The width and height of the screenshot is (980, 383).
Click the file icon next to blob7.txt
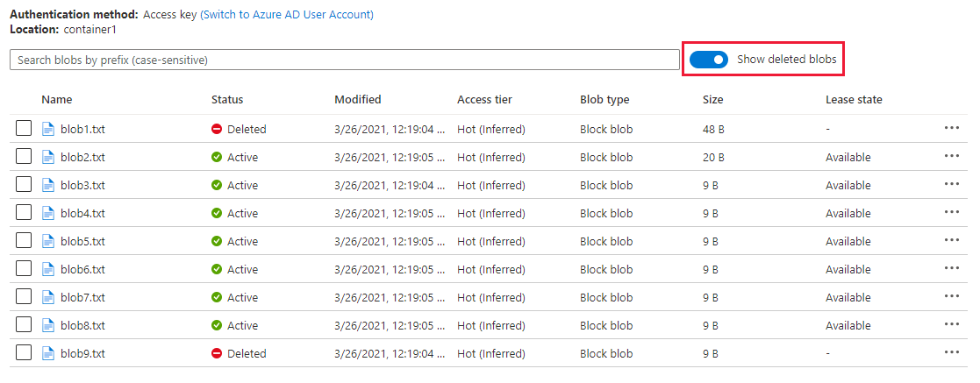tap(48, 297)
